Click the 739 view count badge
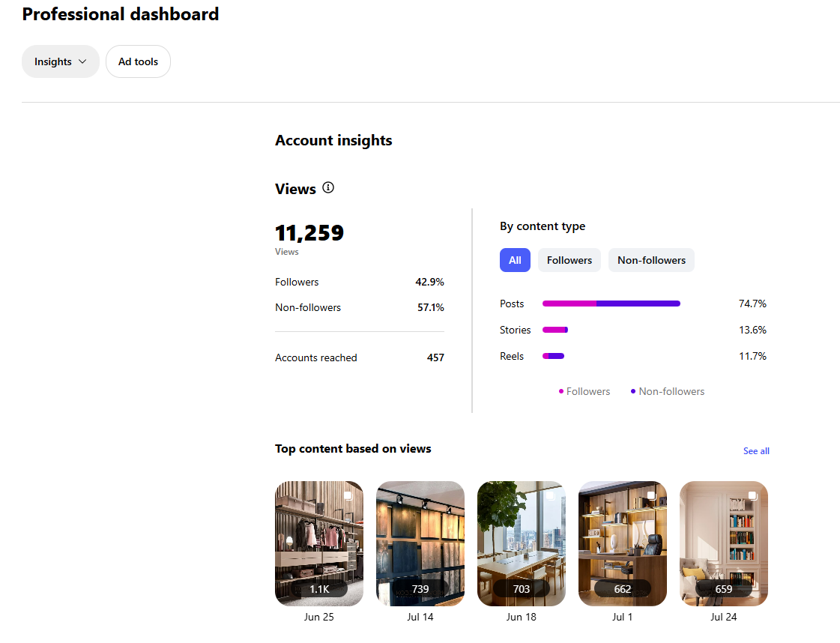This screenshot has height=643, width=840. coord(420,589)
